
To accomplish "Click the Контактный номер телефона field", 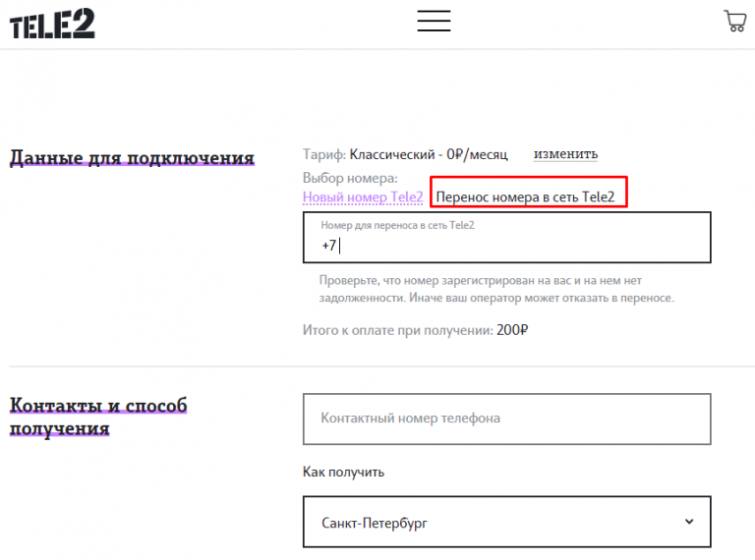I will click(506, 420).
